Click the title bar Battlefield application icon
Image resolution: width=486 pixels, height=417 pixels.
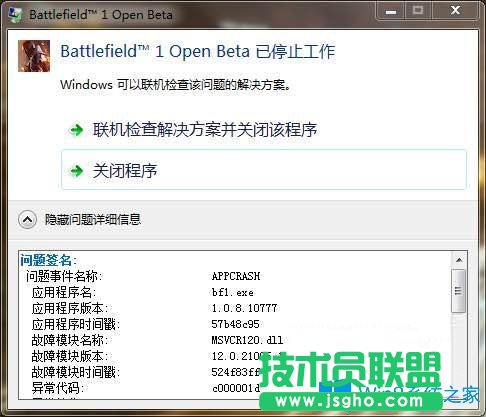tap(15, 15)
